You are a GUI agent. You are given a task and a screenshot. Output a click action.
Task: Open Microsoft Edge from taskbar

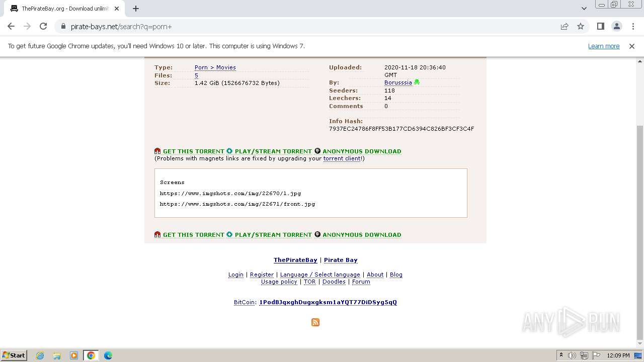pyautogui.click(x=108, y=355)
